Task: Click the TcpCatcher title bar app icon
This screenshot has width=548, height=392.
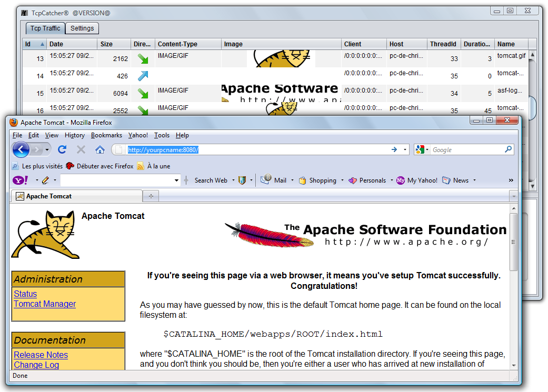Action: (x=24, y=13)
